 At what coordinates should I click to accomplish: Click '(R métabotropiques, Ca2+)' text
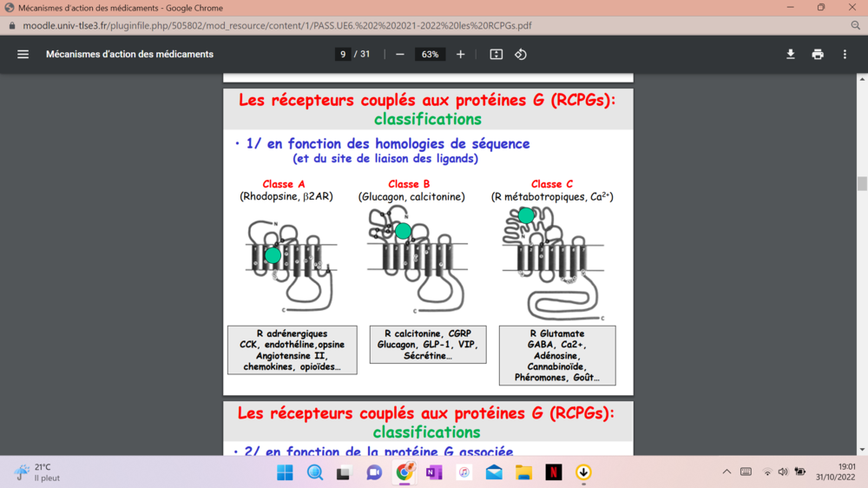pos(552,196)
